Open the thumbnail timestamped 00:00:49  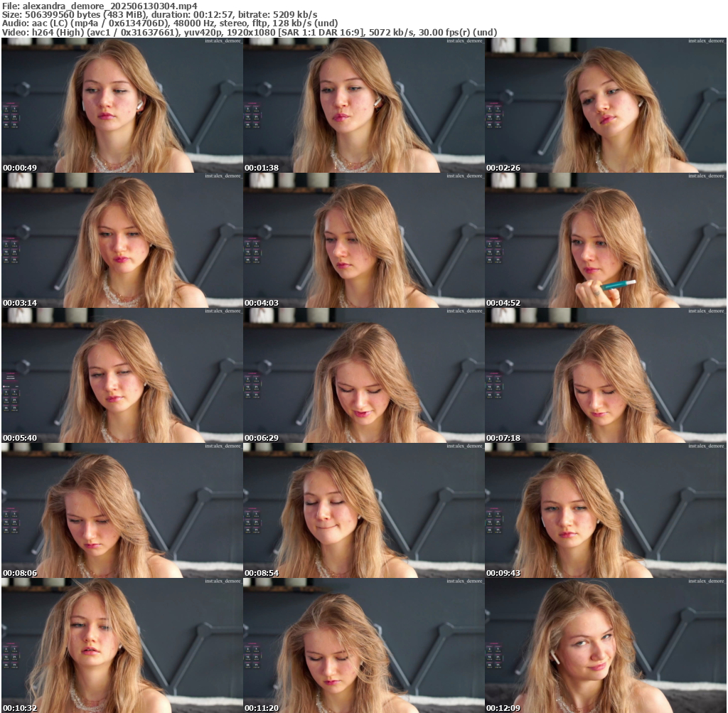(122, 105)
